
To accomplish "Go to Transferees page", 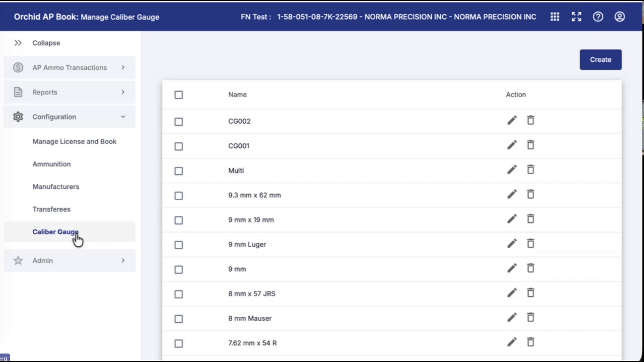I will click(51, 209).
